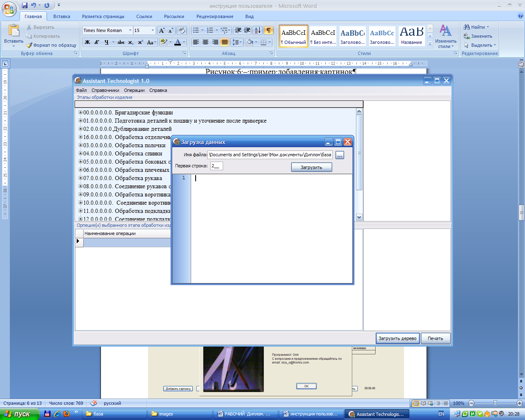This screenshot has width=525, height=420.
Task: Expand the styles gallery more arrow
Action: (x=430, y=44)
